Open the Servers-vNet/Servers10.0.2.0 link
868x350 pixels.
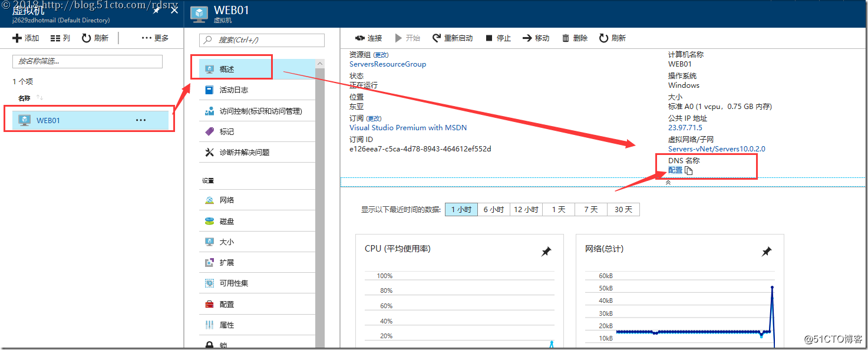(717, 149)
